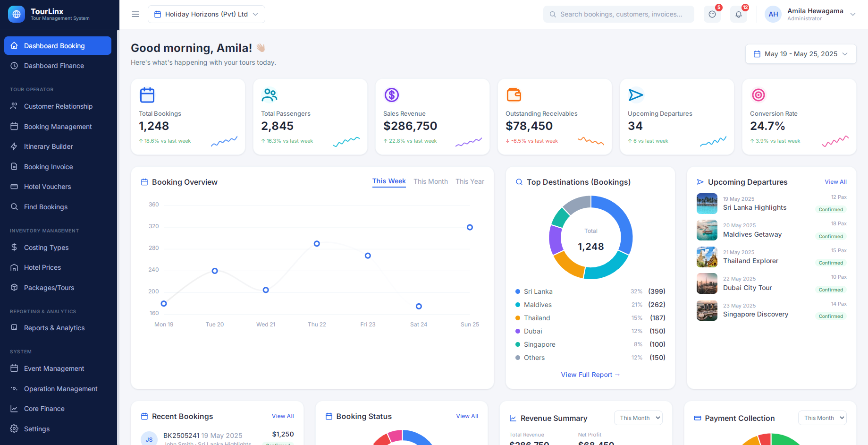Click Confirmed badge for Dubai City Tour
Screen dimensions: 868x445
click(x=831, y=290)
